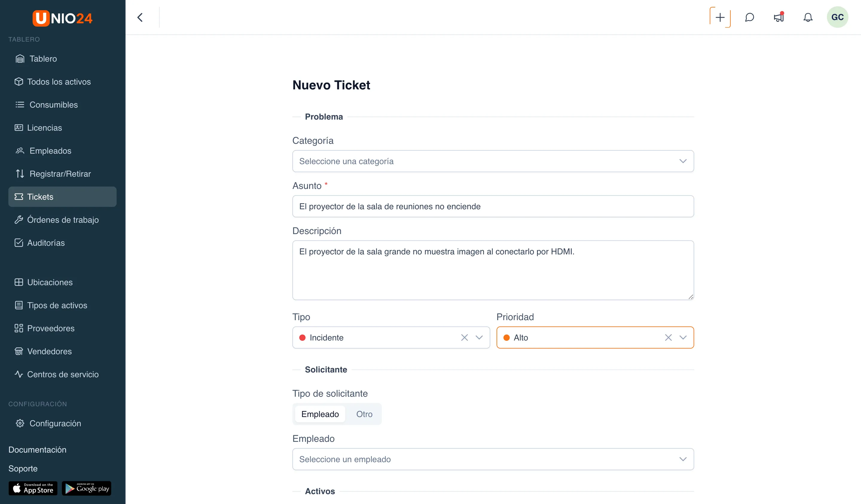This screenshot has width=861, height=504.
Task: Click the Centros de servicio pulse icon
Action: 19,374
